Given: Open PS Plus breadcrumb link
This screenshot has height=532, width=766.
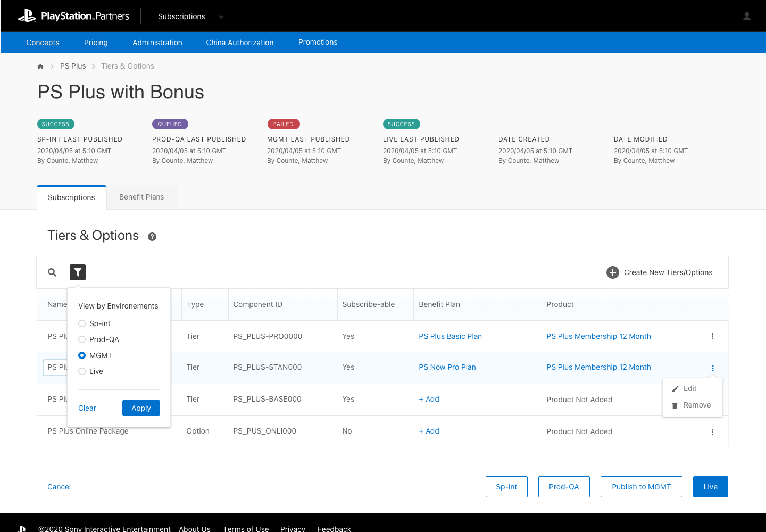Looking at the screenshot, I should pyautogui.click(x=73, y=66).
